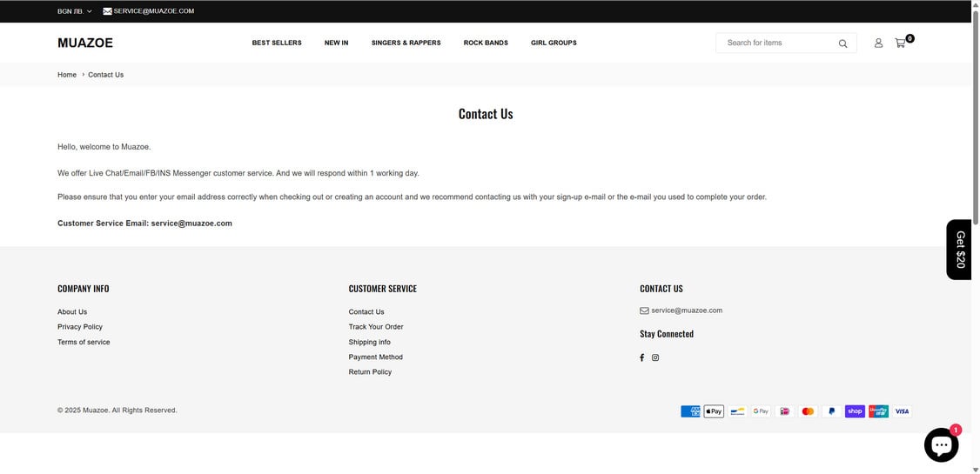Viewport: 980px width, 474px height.
Task: Click the PayPal payment icon
Action: click(x=831, y=411)
